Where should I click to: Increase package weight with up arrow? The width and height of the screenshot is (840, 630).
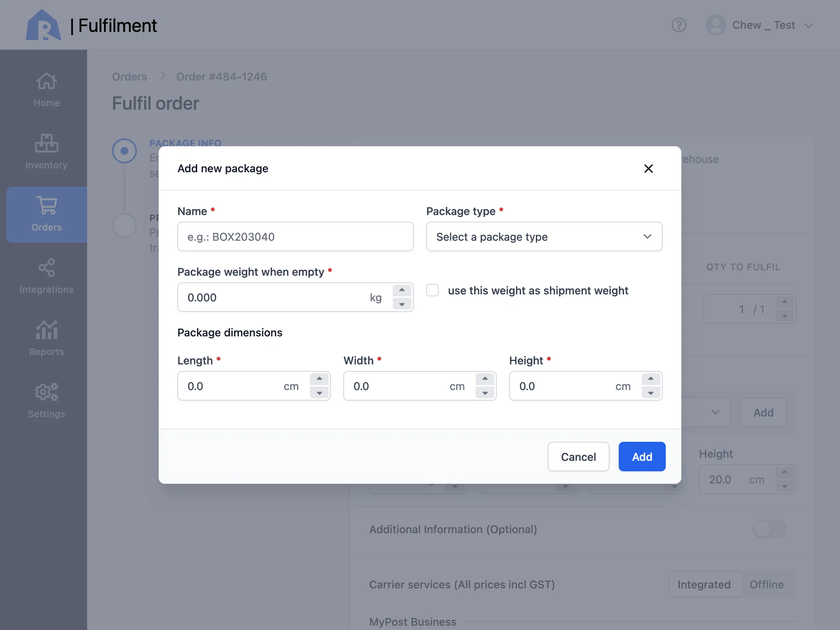click(x=402, y=290)
